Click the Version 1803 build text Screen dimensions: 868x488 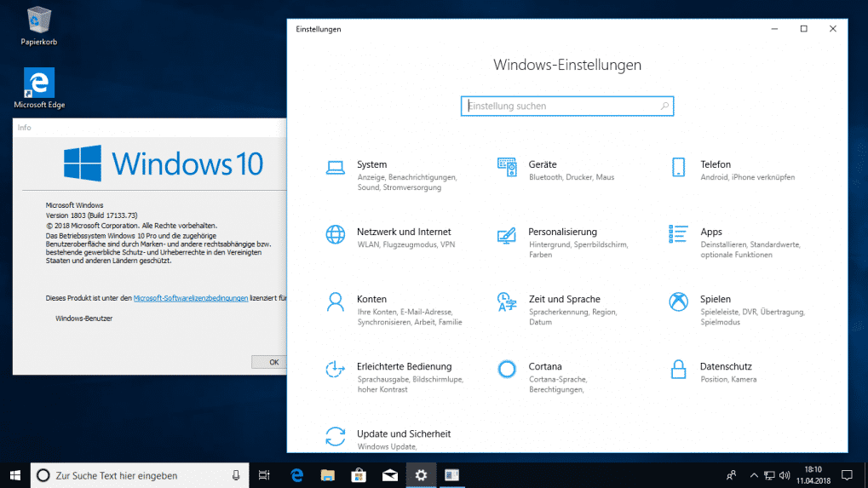[x=91, y=215]
